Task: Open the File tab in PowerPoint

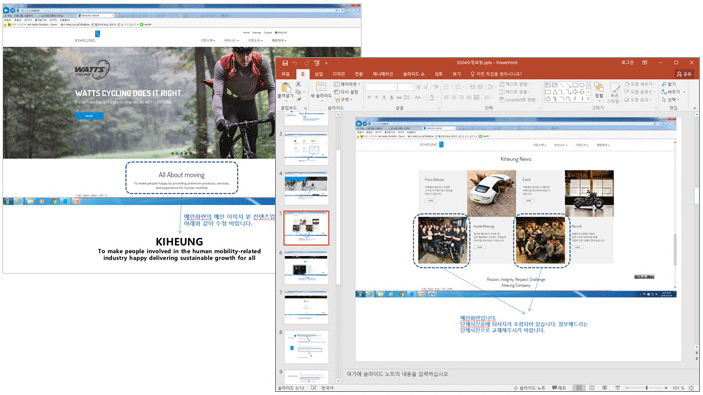Action: pyautogui.click(x=285, y=74)
